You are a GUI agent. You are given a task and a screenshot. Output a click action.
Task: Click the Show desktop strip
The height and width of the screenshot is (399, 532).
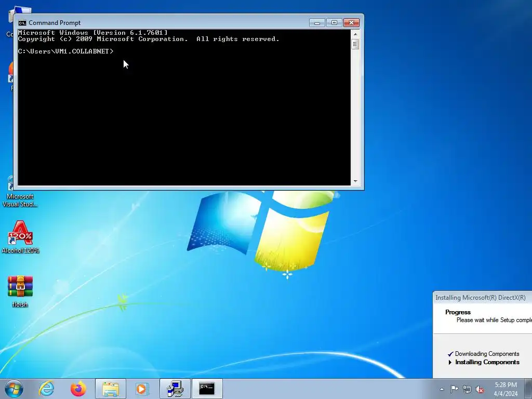[x=528, y=389]
